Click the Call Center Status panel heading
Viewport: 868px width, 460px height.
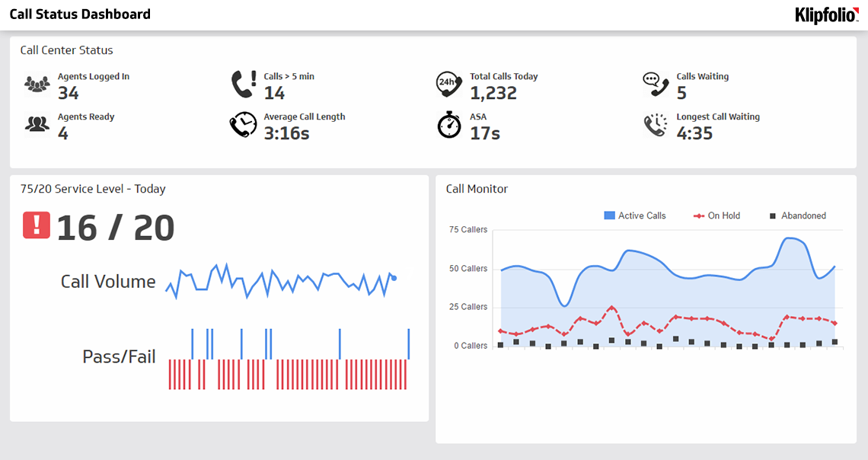click(66, 50)
